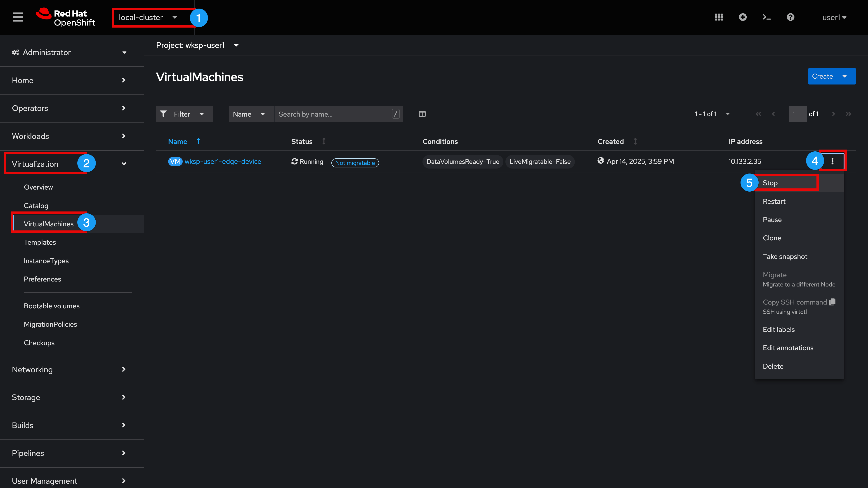This screenshot has width=868, height=488.
Task: Select Clone from the actions menu
Action: pyautogui.click(x=799, y=238)
